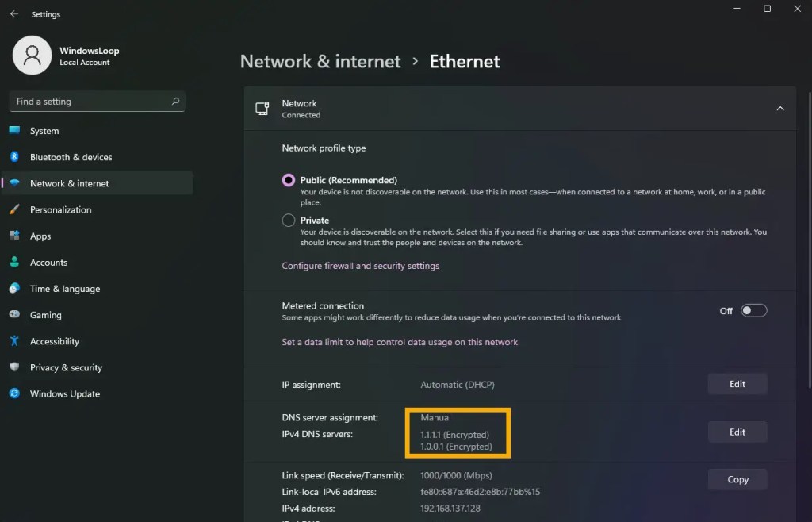Click the Gaming controller icon
The image size is (812, 522).
point(14,314)
